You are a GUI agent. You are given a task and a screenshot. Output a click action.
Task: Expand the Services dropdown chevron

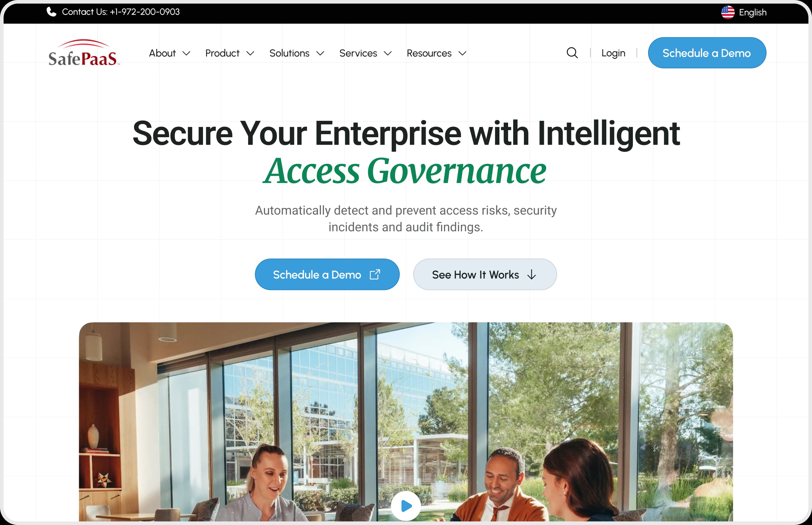pyautogui.click(x=387, y=53)
